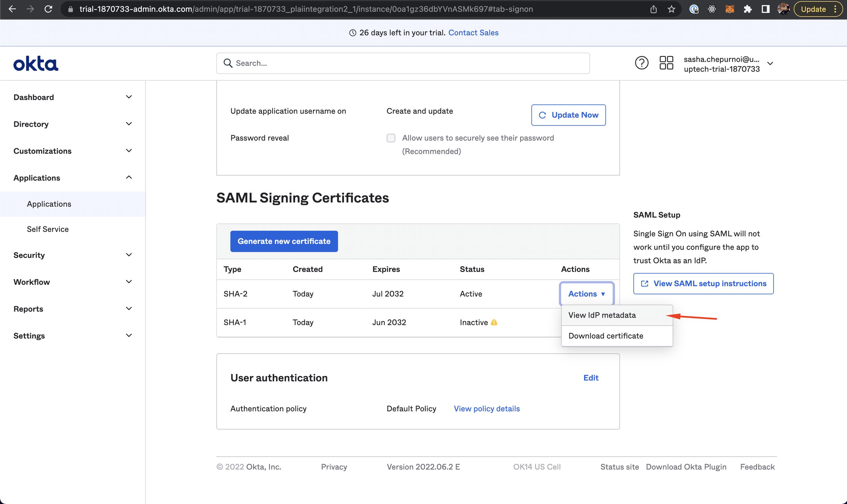
Task: Select Download certificate menu item
Action: click(x=606, y=336)
